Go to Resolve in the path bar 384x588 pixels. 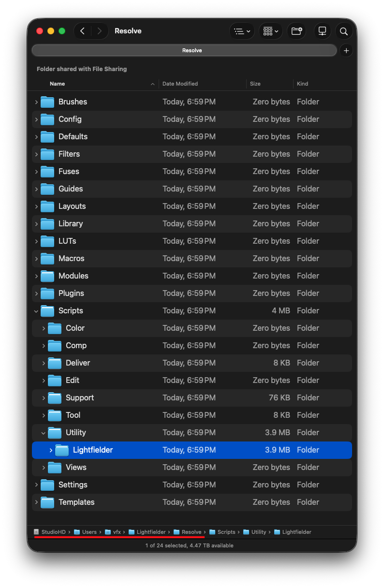click(x=188, y=532)
